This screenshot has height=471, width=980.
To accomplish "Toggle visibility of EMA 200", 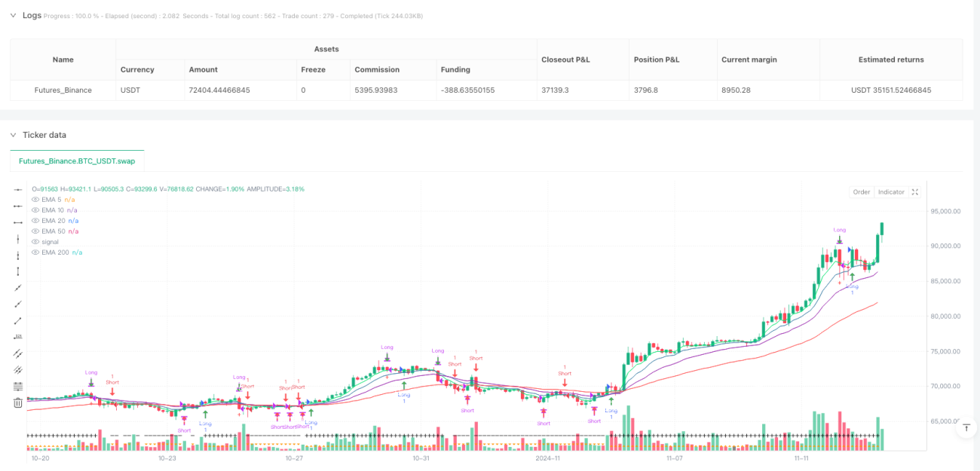I will point(35,252).
